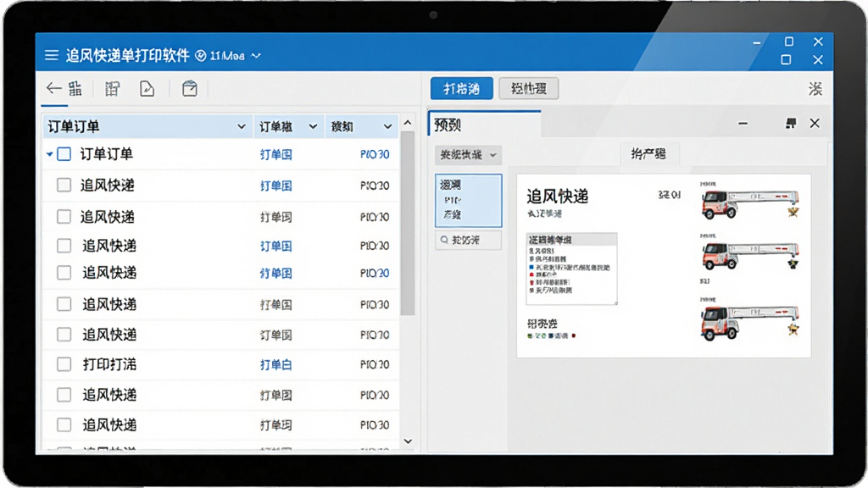Open the hamburger menu in the title bar
The height and width of the screenshot is (488, 868).
[52, 55]
